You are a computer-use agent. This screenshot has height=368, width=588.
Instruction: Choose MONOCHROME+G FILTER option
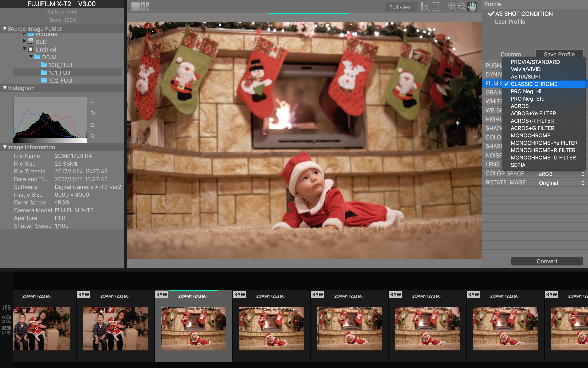tap(544, 157)
